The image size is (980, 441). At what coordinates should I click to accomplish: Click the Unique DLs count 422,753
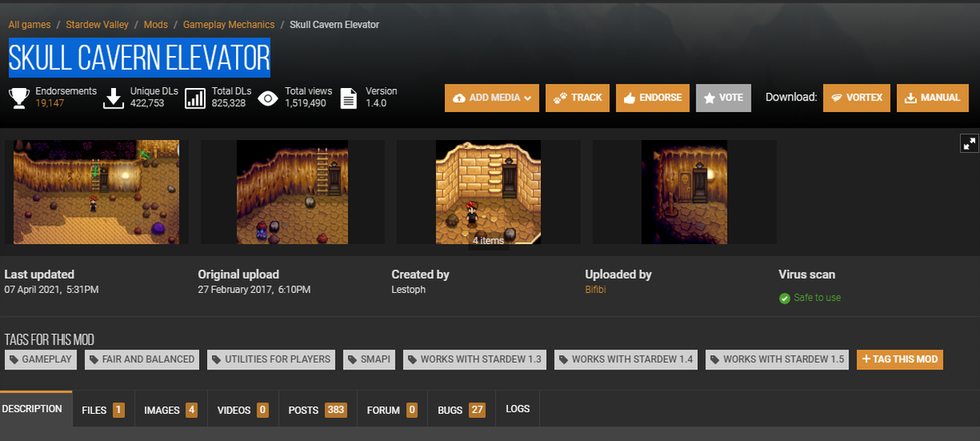tap(147, 103)
